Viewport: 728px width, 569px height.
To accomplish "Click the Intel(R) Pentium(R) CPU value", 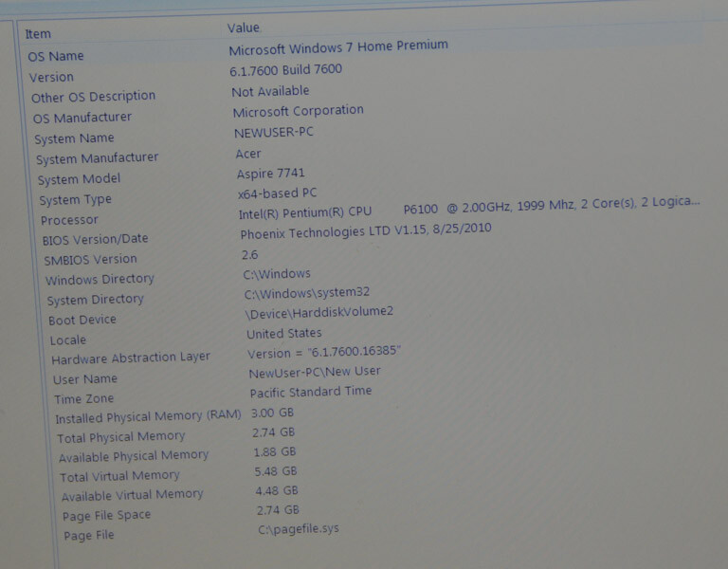I will pyautogui.click(x=469, y=208).
